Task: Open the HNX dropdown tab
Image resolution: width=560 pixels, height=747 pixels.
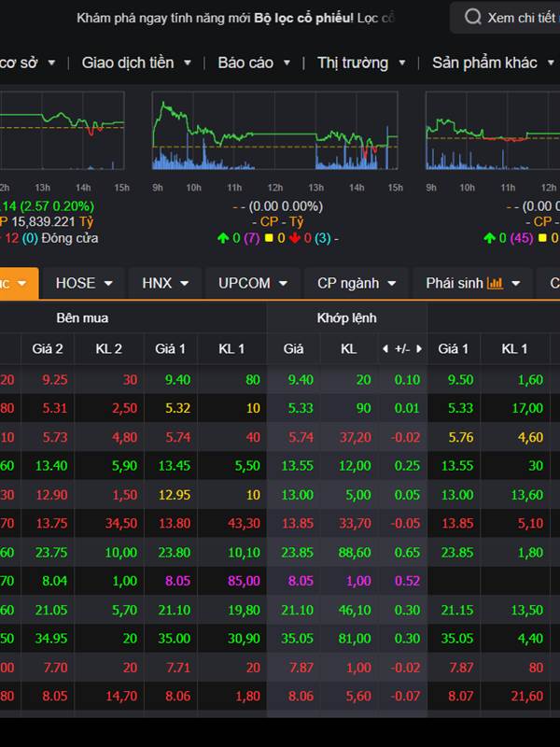Action: click(x=165, y=284)
